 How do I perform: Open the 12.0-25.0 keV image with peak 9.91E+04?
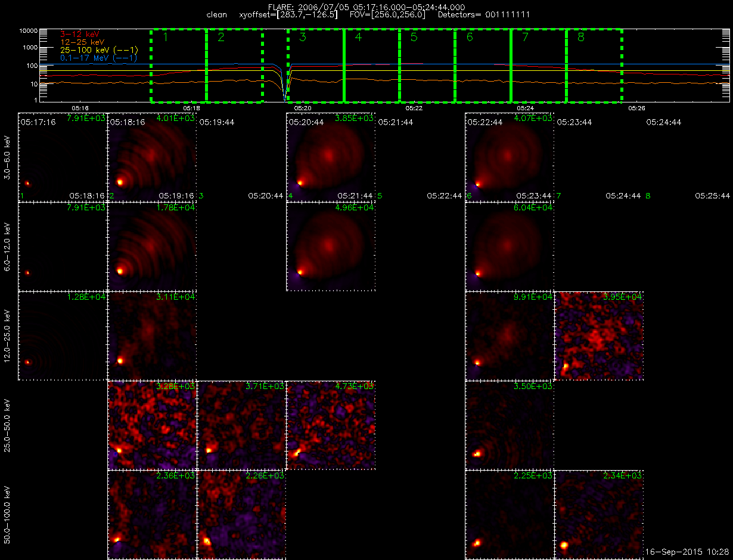point(510,336)
